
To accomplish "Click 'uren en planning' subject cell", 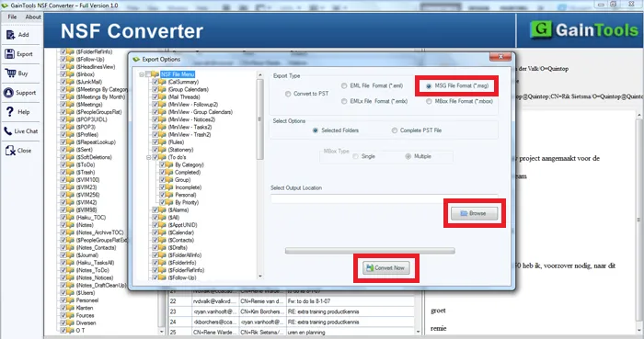I will (x=306, y=333).
